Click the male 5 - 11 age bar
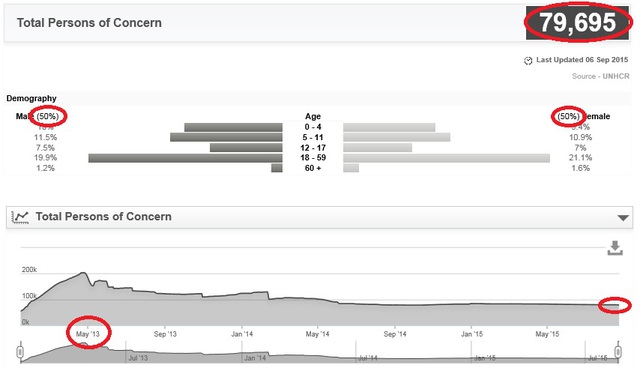640x371 pixels. pyautogui.click(x=226, y=137)
